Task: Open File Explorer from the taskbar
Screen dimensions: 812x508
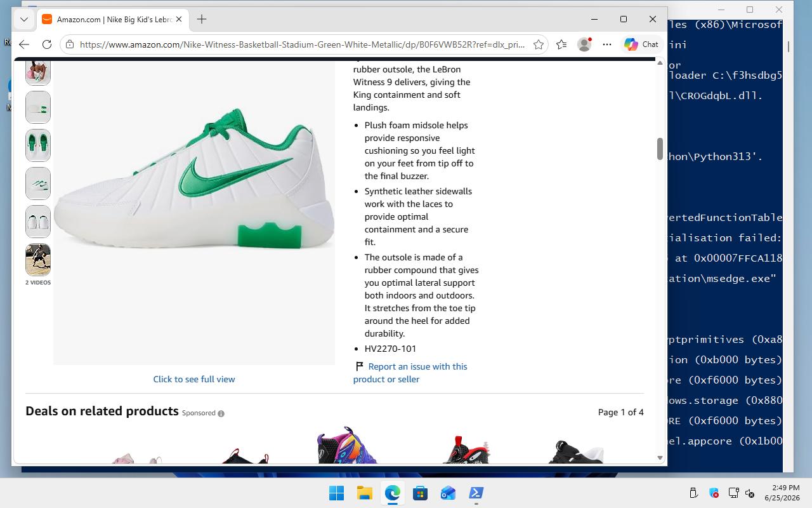Action: click(364, 493)
